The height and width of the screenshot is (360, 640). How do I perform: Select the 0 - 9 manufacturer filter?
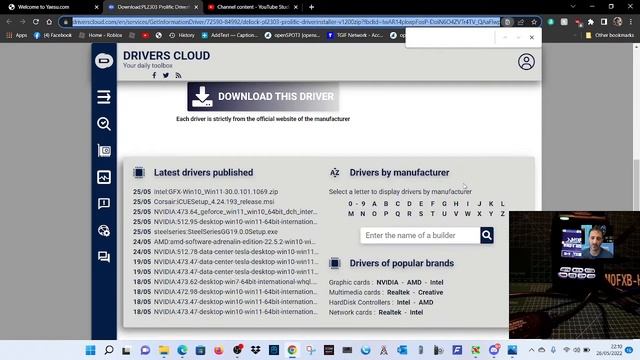357,204
